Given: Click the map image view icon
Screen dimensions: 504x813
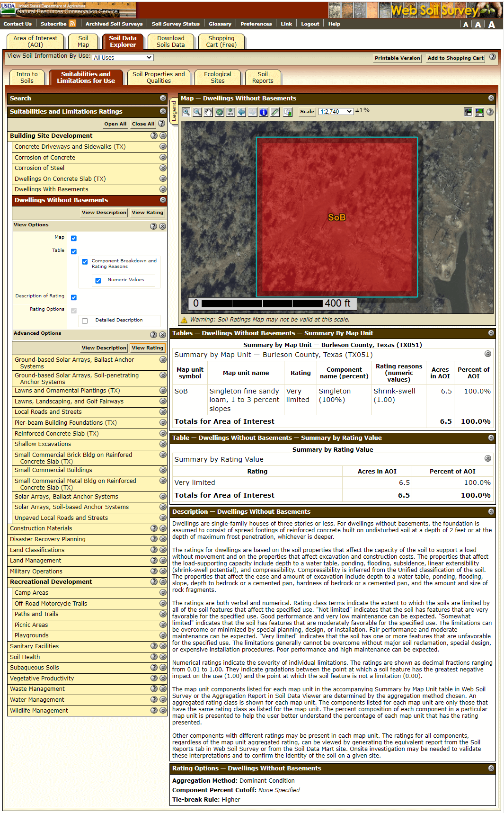Looking at the screenshot, I should (479, 112).
